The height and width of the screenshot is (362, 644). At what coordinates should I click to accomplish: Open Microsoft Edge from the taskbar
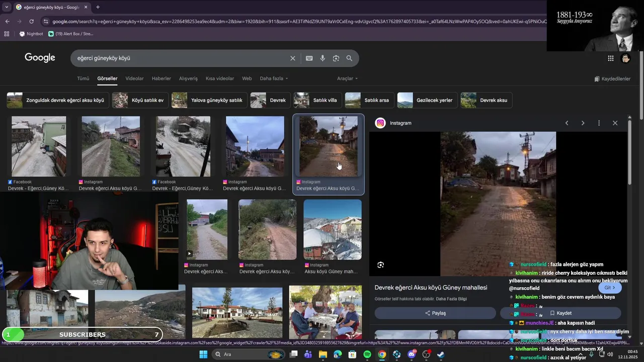[x=338, y=354]
